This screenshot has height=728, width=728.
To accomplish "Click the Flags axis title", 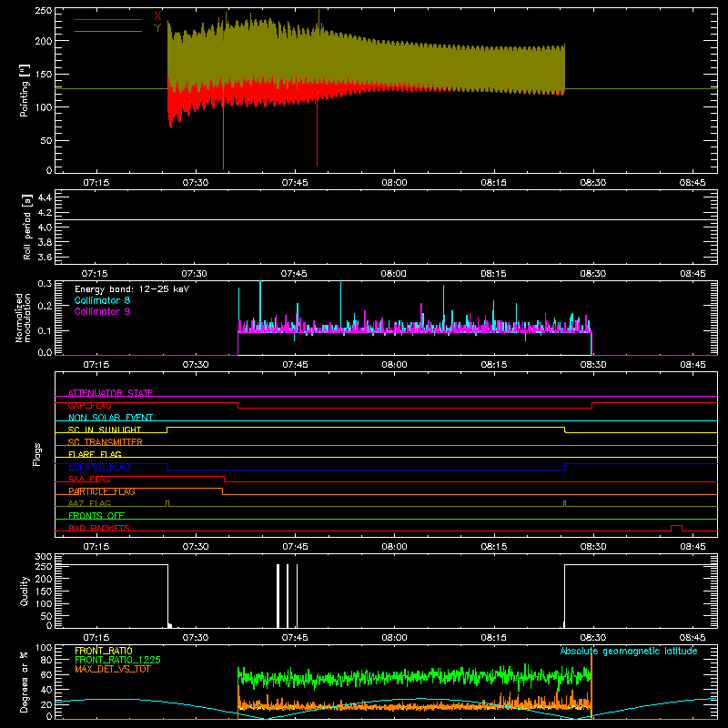I will (x=37, y=454).
